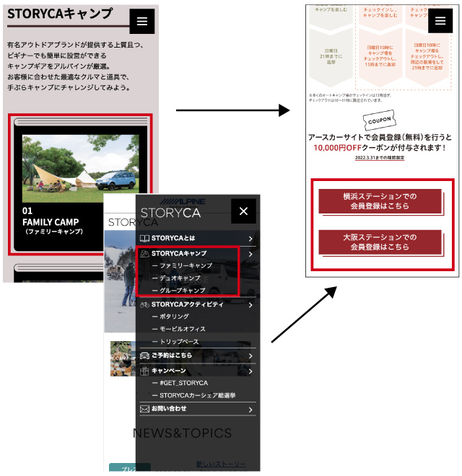Expand the キャンペーン chevron arrow
The height and width of the screenshot is (476, 462).
click(250, 371)
